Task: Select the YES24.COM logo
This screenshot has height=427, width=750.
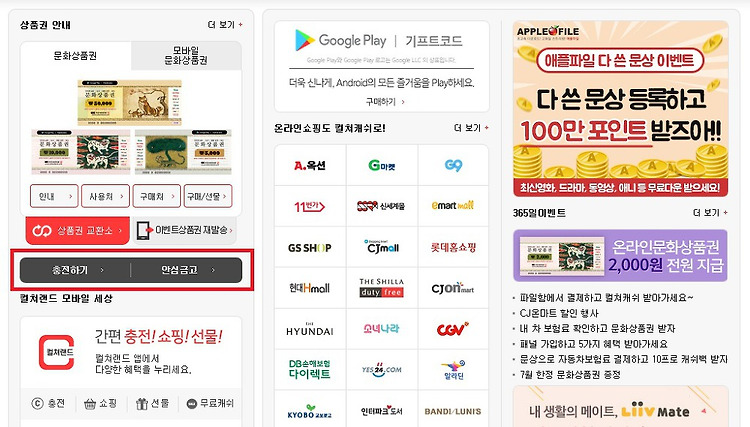Action: click(x=382, y=370)
